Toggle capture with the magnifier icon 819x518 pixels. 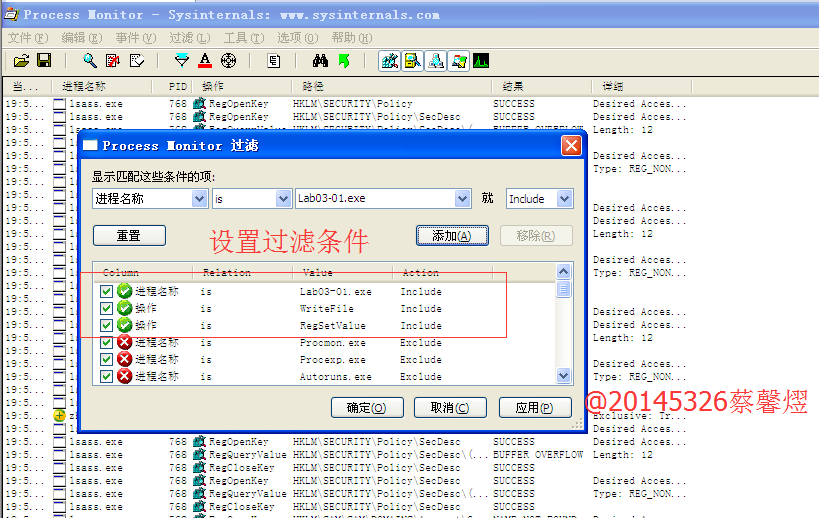(x=90, y=61)
